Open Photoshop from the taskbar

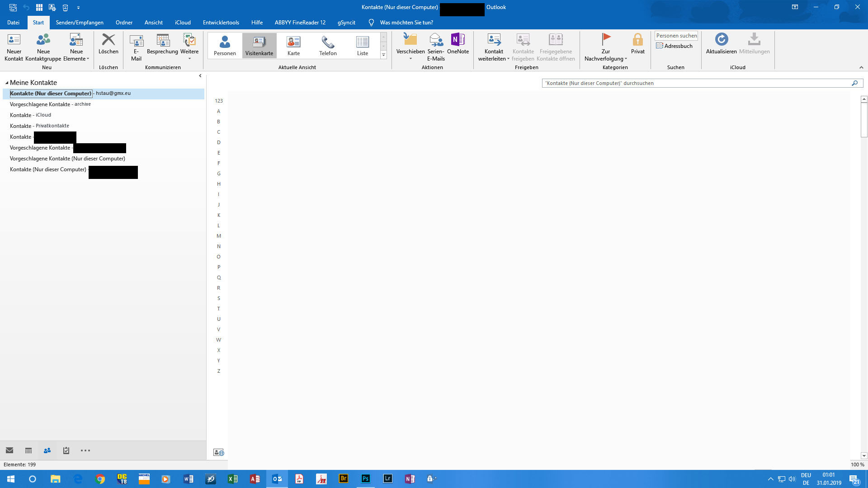(x=365, y=479)
